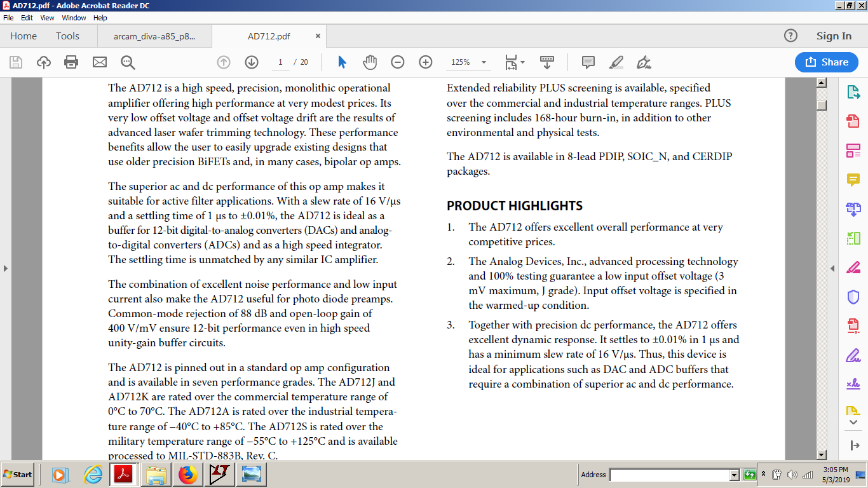Click the Sign In link
The height and width of the screenshot is (488, 868).
(x=834, y=36)
